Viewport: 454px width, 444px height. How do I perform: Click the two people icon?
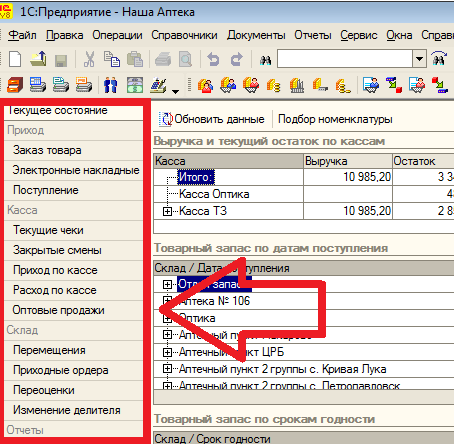coord(110,85)
